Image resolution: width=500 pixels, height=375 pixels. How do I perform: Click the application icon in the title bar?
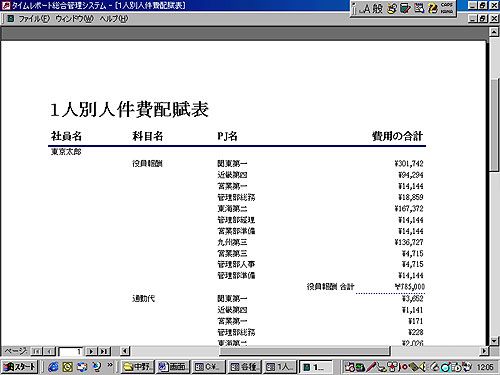point(6,5)
